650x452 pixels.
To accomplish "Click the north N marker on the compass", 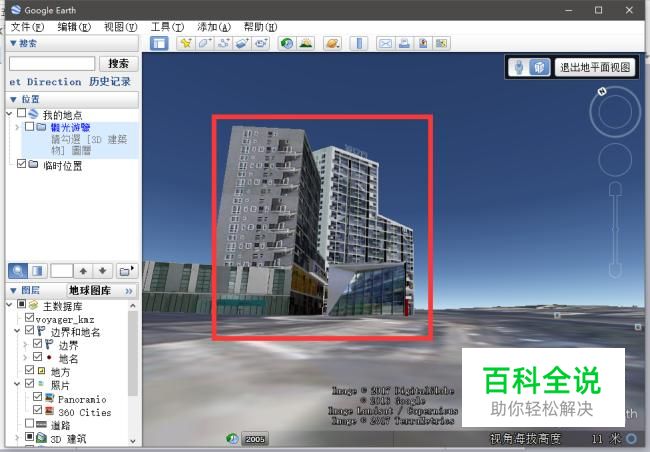I will click(x=602, y=91).
